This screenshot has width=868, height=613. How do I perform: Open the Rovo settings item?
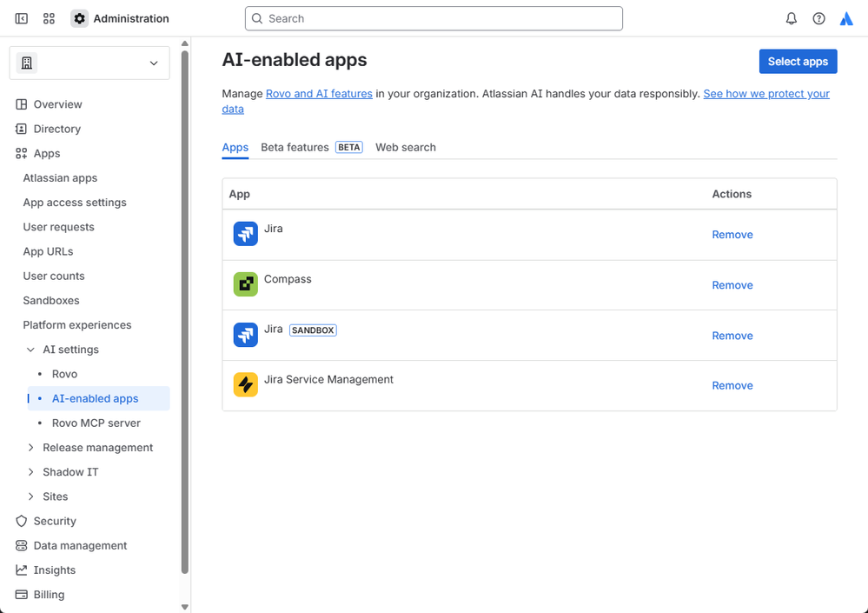coord(65,374)
